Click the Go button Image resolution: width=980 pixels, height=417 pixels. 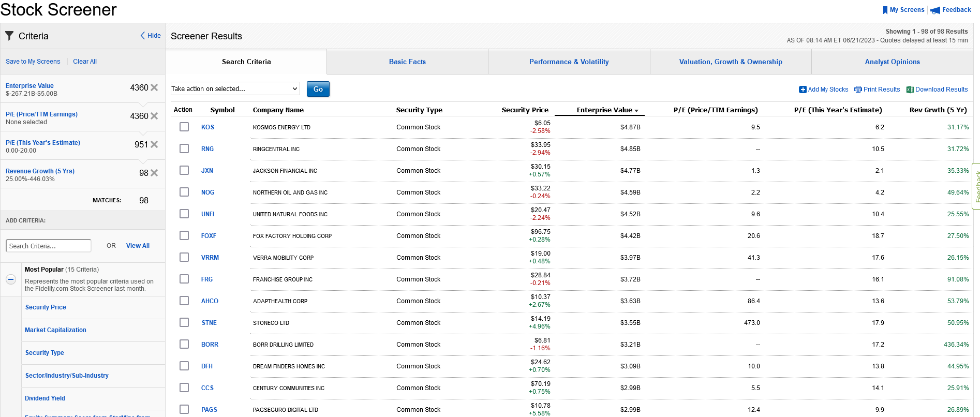318,89
